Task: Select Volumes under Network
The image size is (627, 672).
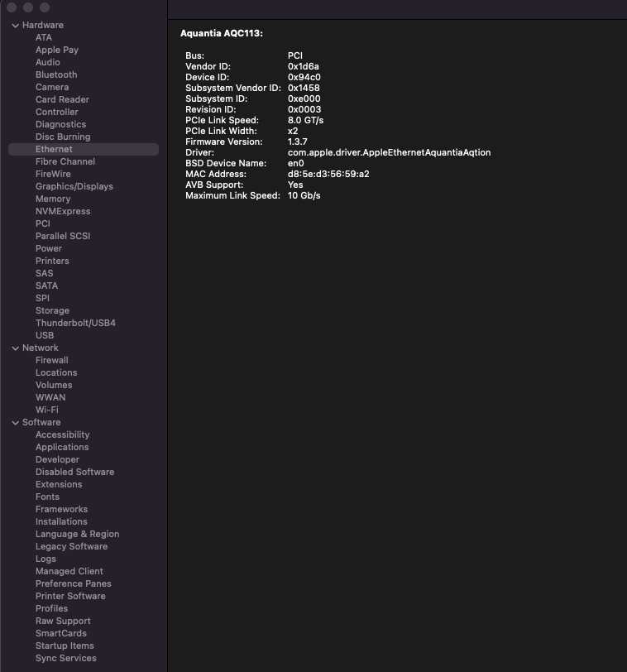Action: click(x=54, y=386)
